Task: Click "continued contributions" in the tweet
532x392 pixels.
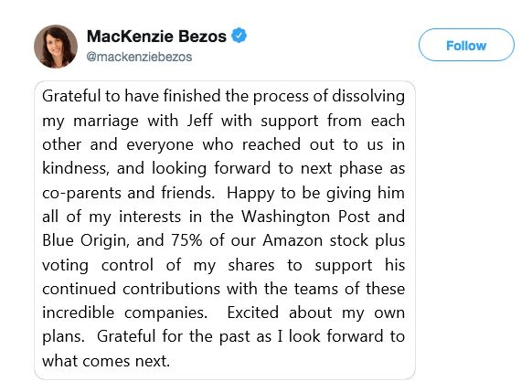Action: coord(132,289)
